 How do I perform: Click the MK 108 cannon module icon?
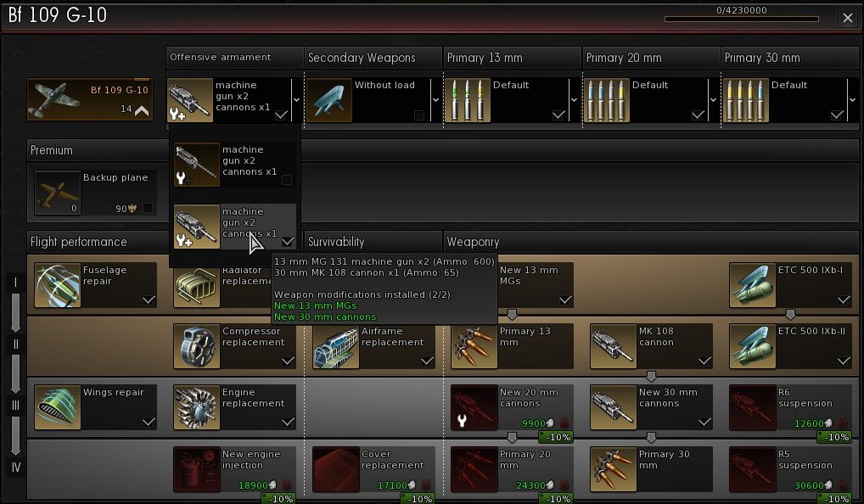614,346
